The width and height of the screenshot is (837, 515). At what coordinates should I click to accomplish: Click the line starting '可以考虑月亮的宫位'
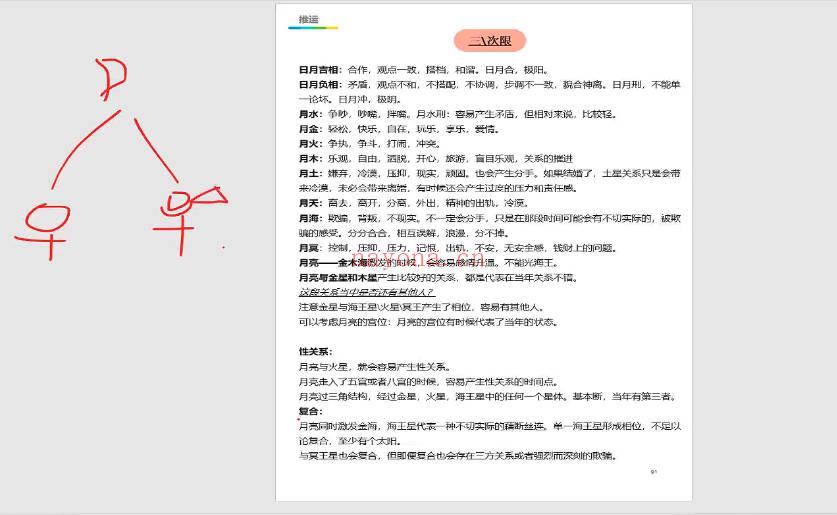[428, 322]
